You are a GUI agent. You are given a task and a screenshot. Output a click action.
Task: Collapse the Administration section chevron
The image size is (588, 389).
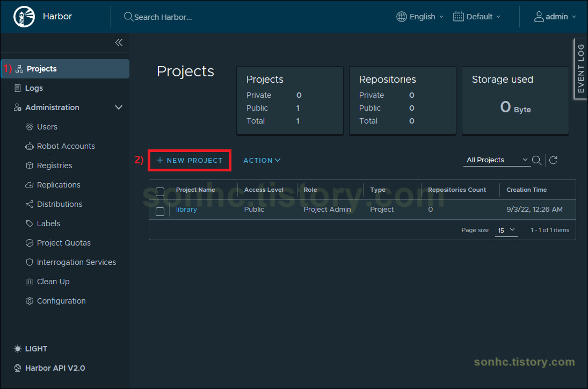pos(119,107)
